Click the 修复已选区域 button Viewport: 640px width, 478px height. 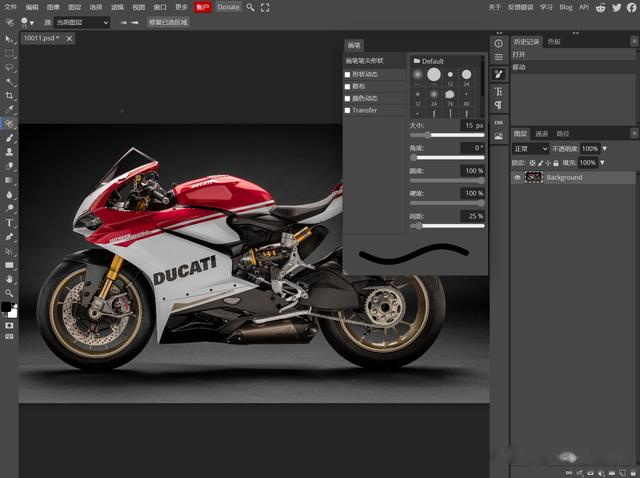(x=168, y=22)
